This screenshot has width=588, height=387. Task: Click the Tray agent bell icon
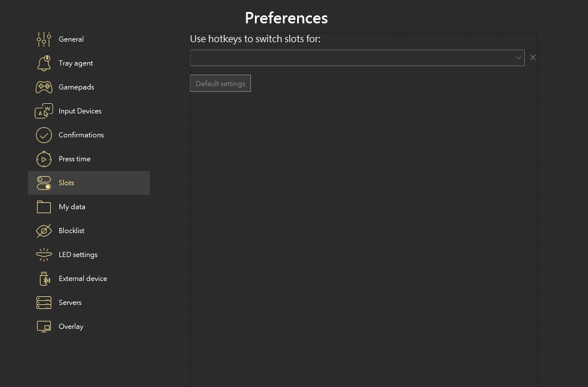[x=44, y=63]
